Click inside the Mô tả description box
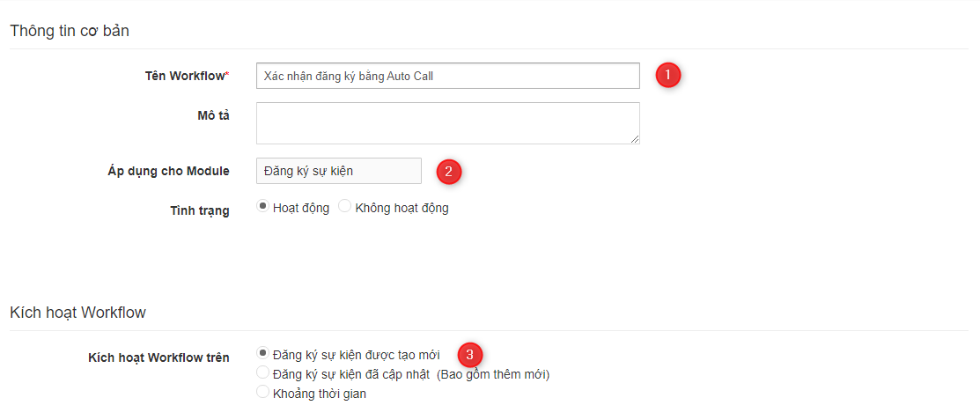 448,123
